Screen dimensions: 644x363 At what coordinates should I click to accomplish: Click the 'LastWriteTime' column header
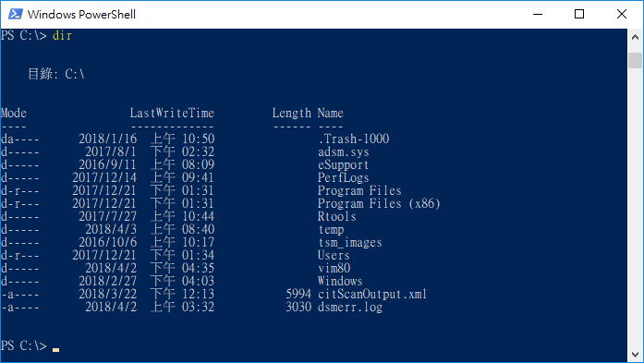point(172,113)
